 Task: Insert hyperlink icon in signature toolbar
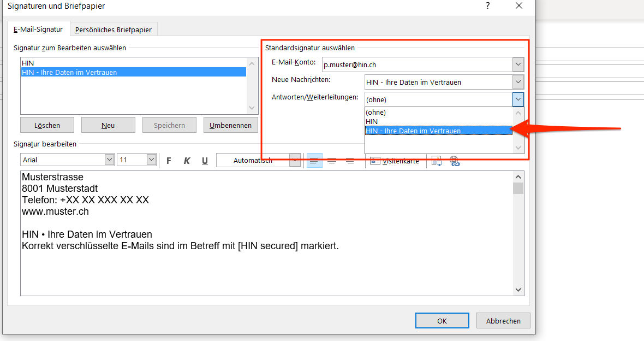point(455,161)
